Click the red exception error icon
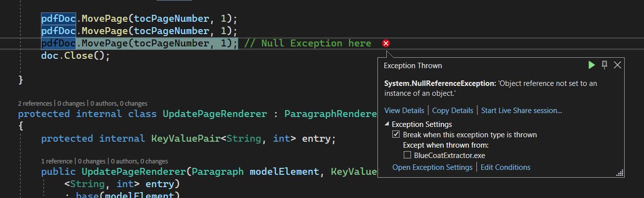The width and height of the screenshot is (644, 198). [x=386, y=43]
